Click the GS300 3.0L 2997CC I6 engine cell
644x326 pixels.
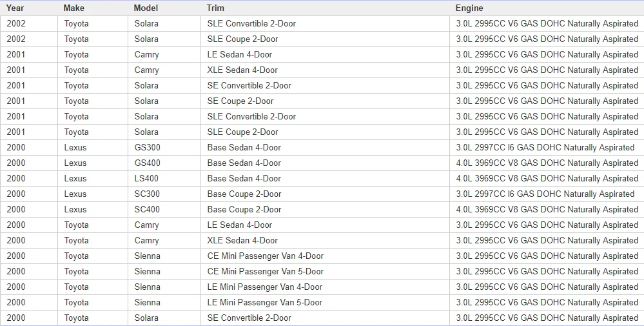pos(547,148)
